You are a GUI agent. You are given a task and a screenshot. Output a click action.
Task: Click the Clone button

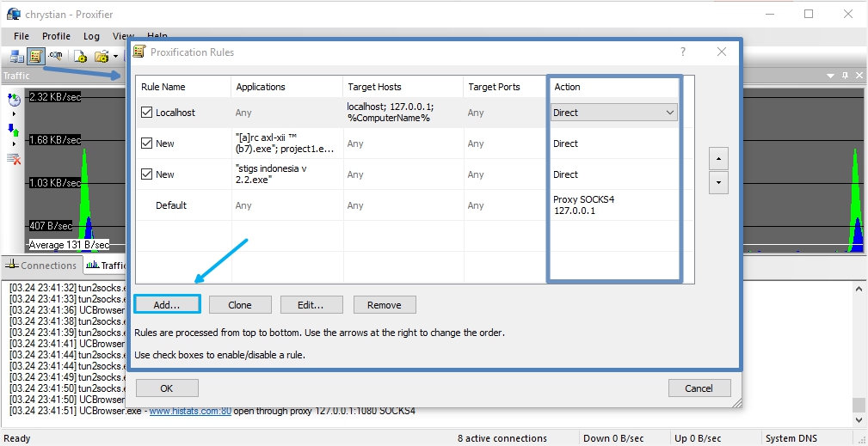[x=240, y=304]
